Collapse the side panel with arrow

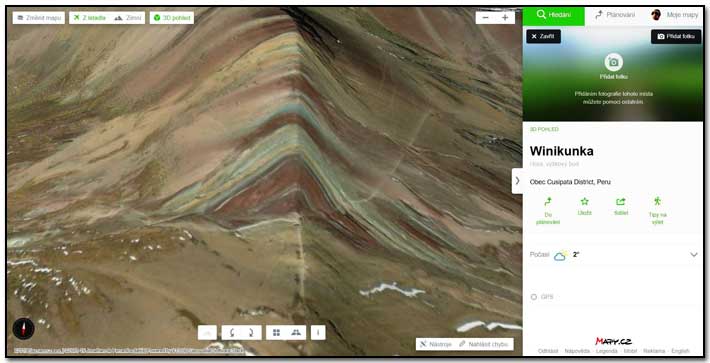pyautogui.click(x=517, y=181)
